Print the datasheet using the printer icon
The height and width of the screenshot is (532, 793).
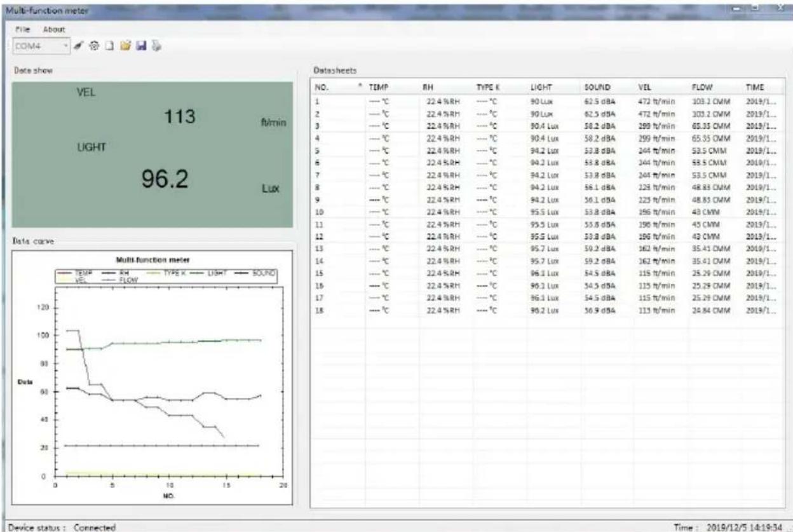click(x=156, y=46)
